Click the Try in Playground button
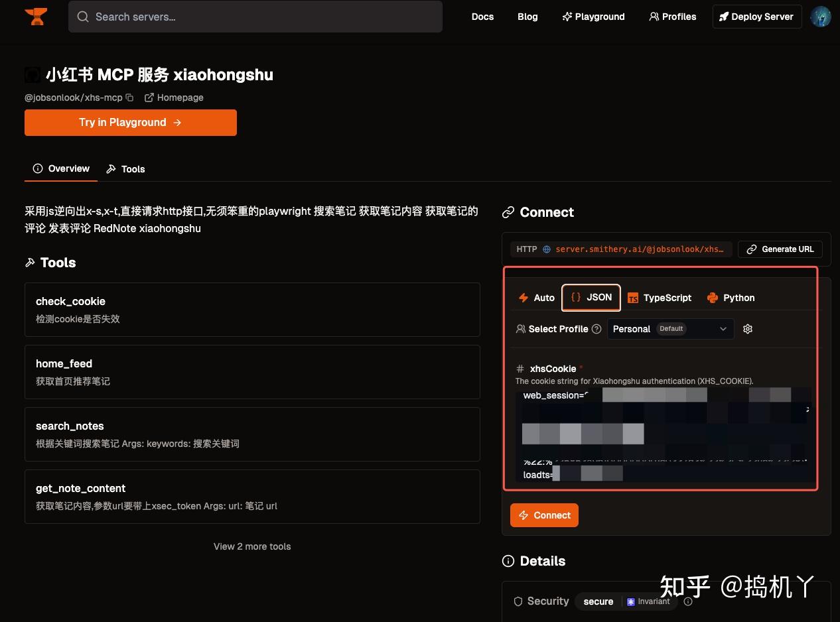Screen dimensions: 840x622 coord(131,123)
